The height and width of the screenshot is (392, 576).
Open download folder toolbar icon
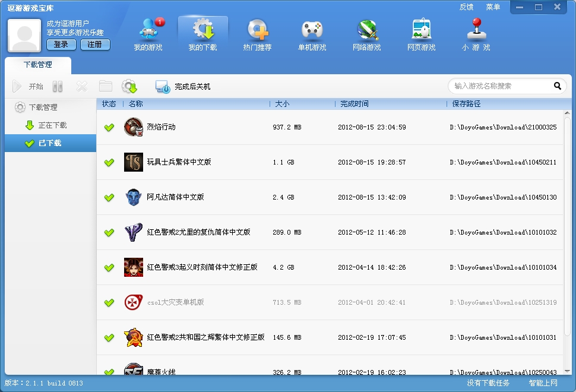click(x=106, y=86)
